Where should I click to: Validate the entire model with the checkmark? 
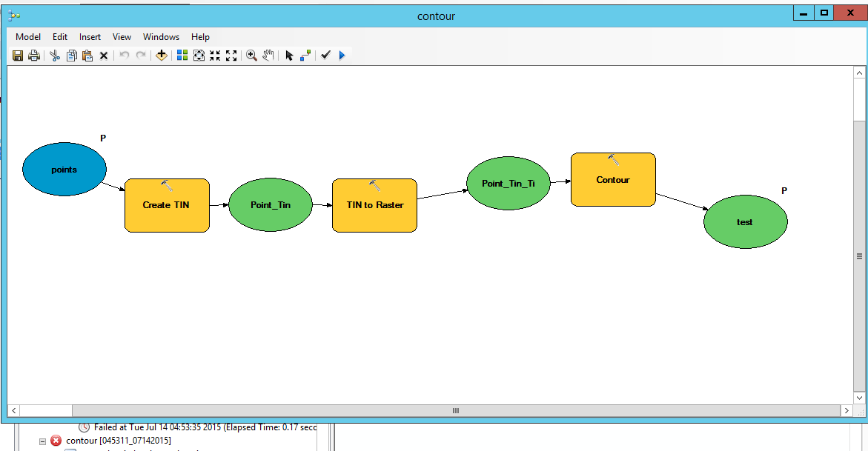click(x=325, y=56)
